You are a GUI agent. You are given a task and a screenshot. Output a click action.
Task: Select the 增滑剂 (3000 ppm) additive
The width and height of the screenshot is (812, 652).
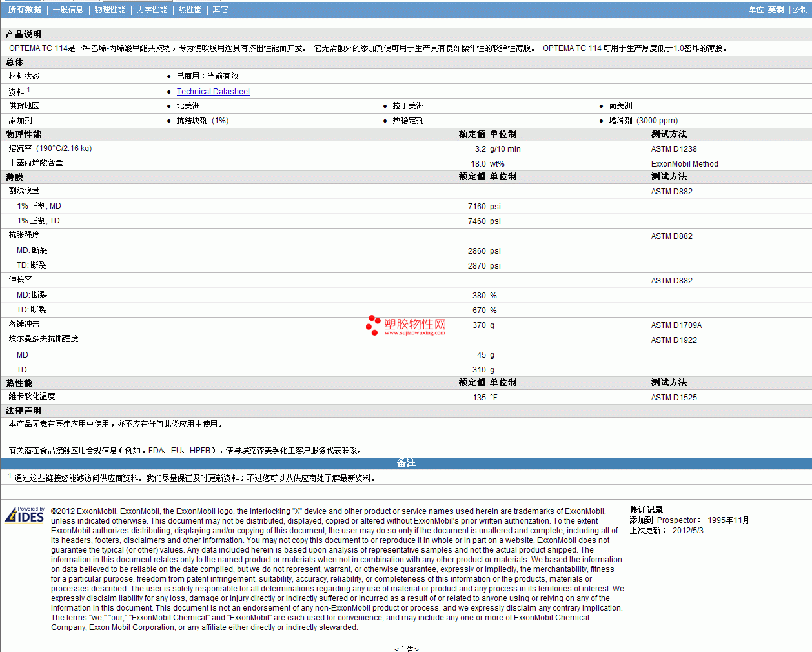tap(644, 121)
